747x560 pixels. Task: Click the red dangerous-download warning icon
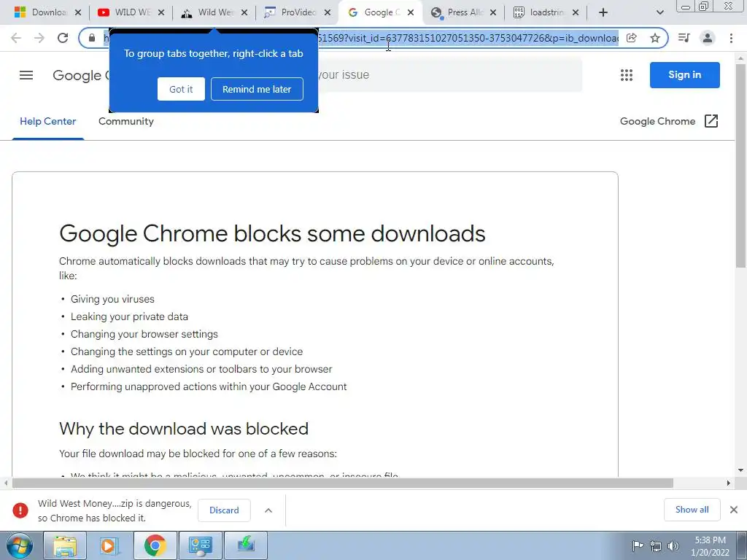(20, 510)
